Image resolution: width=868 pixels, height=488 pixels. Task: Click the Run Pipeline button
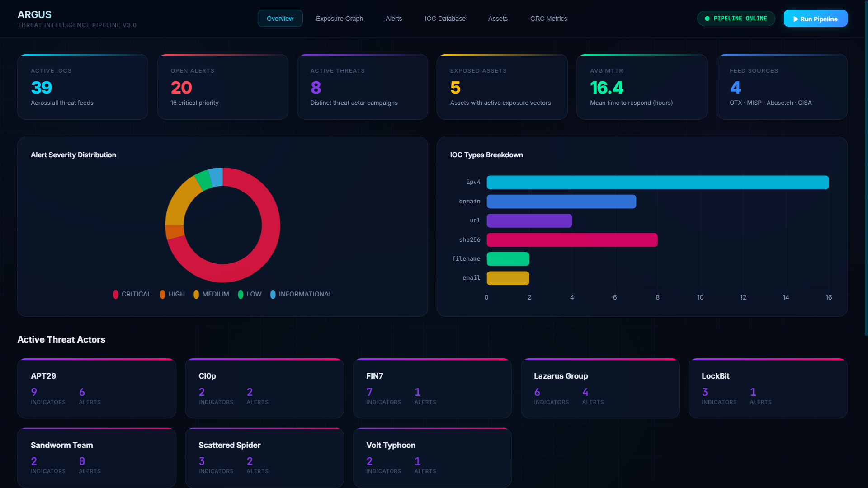click(x=815, y=19)
